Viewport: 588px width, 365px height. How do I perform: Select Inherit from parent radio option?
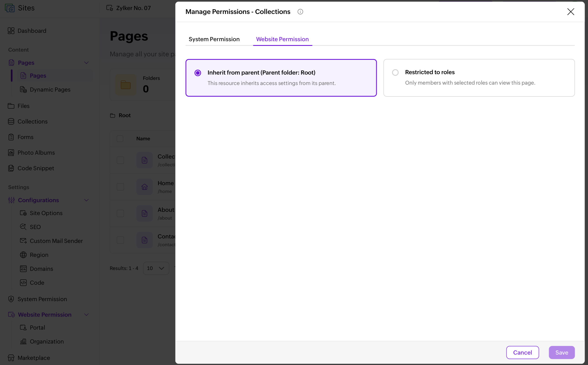pyautogui.click(x=198, y=73)
